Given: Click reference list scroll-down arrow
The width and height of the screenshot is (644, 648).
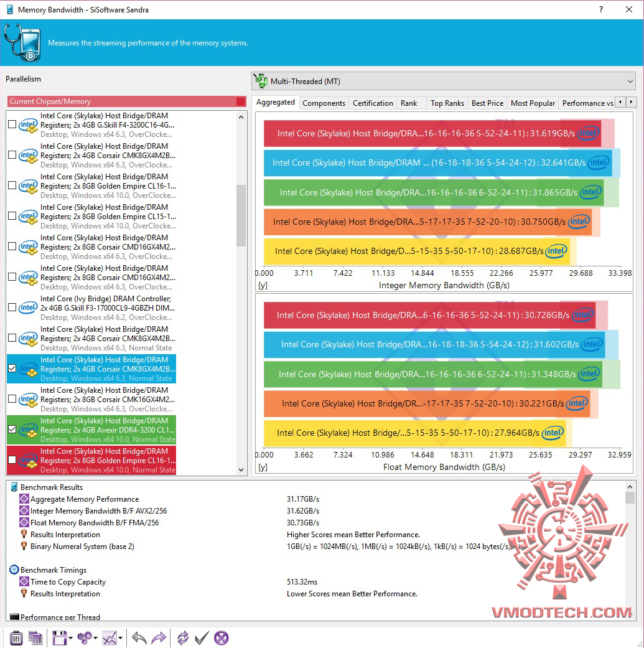Looking at the screenshot, I should 241,470.
